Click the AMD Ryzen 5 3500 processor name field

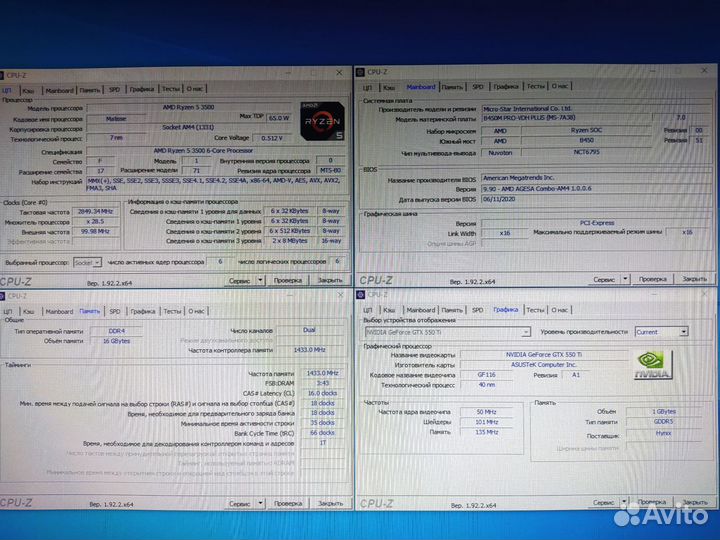189,107
